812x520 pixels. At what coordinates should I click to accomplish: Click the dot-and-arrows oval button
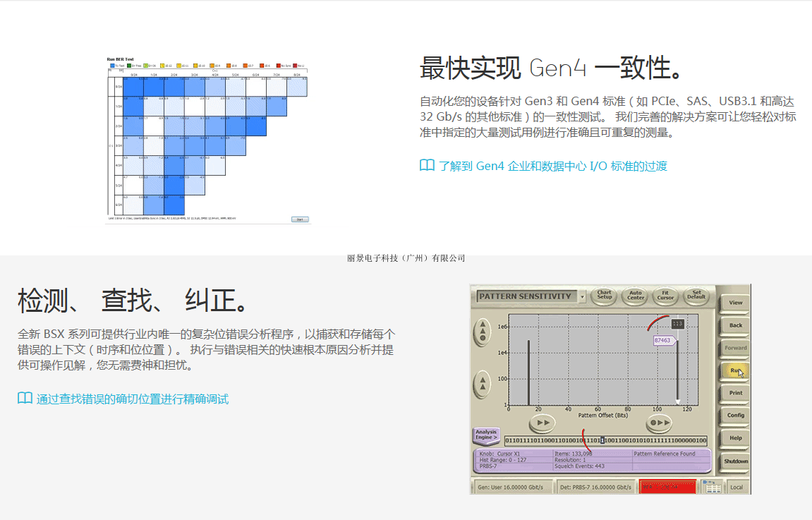pyautogui.click(x=660, y=423)
